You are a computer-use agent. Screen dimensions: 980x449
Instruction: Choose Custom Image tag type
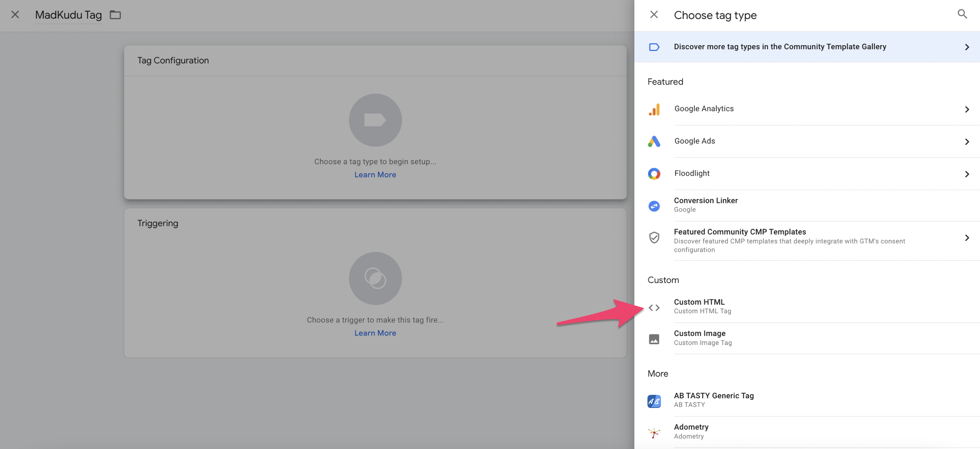point(807,338)
